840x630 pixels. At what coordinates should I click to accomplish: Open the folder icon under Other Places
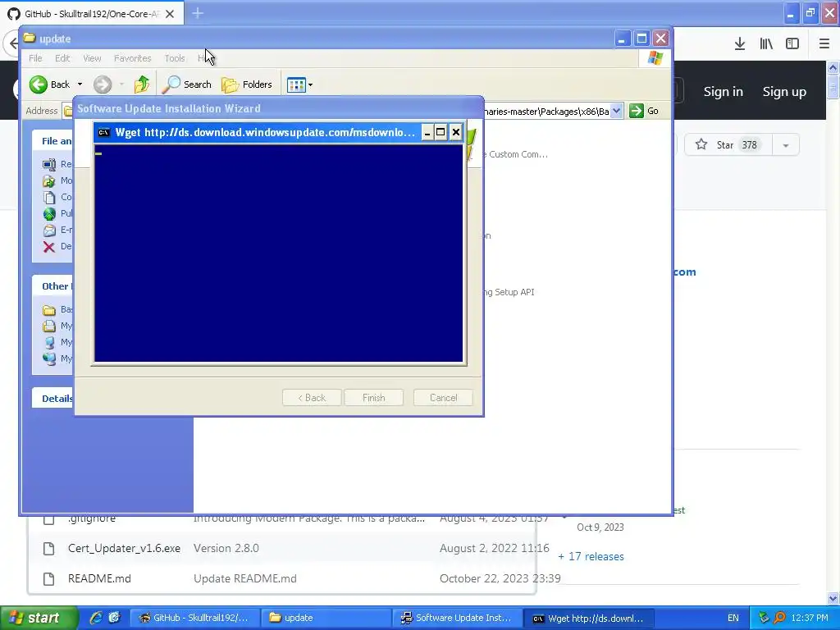pyautogui.click(x=49, y=309)
